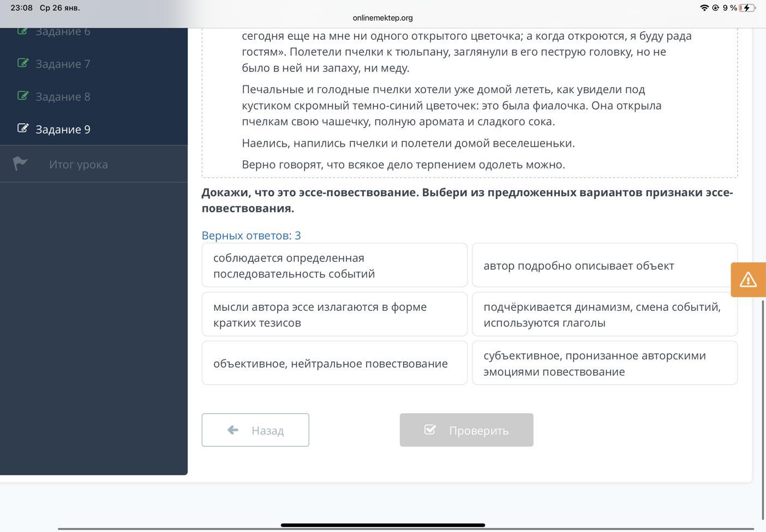Open Итог урока section
Viewport: 766px width, 532px height.
pos(94,164)
